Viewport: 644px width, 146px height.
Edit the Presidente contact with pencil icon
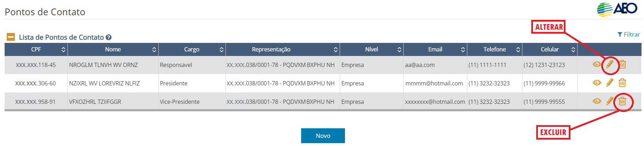(x=610, y=83)
